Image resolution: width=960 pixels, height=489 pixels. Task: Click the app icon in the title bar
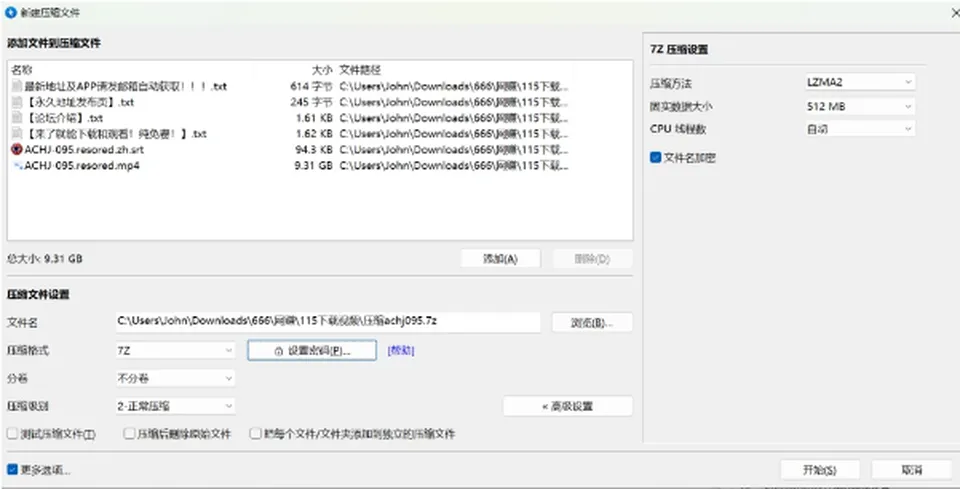10,12
